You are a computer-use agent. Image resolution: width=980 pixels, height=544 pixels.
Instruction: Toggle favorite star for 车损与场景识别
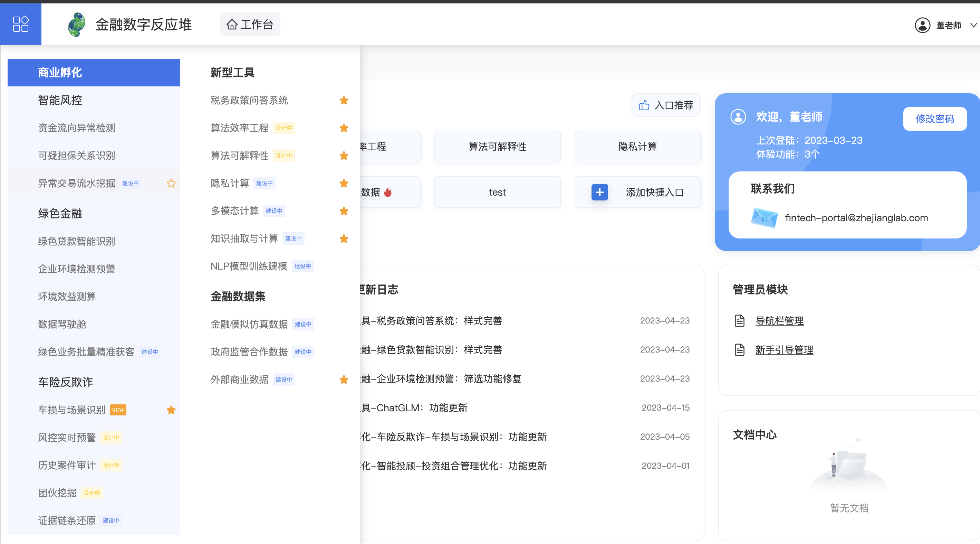click(171, 410)
